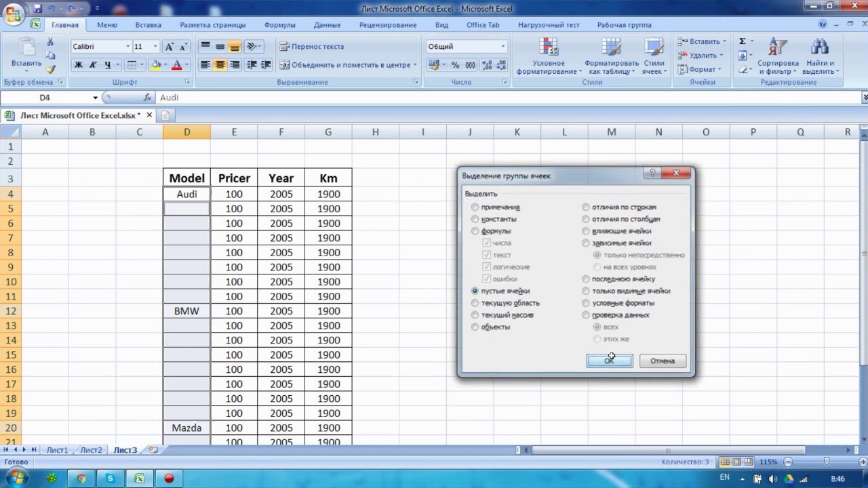The height and width of the screenshot is (488, 868).
Task: Click the fill color bucket swatch
Action: [x=156, y=65]
